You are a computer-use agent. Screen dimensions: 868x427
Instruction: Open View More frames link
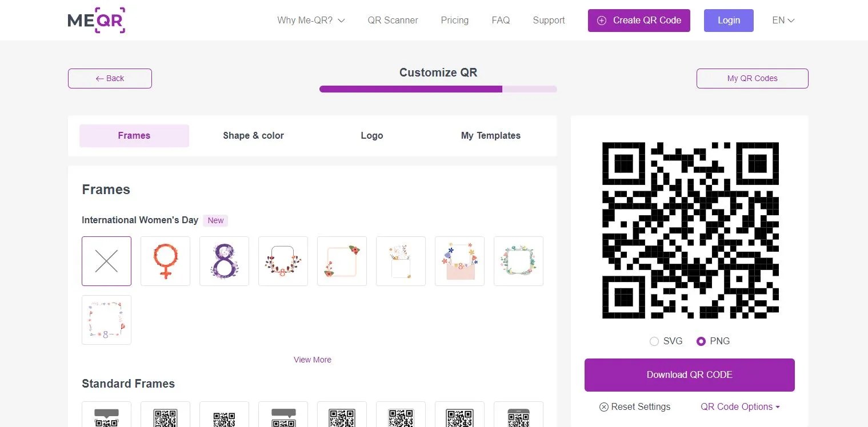point(313,360)
